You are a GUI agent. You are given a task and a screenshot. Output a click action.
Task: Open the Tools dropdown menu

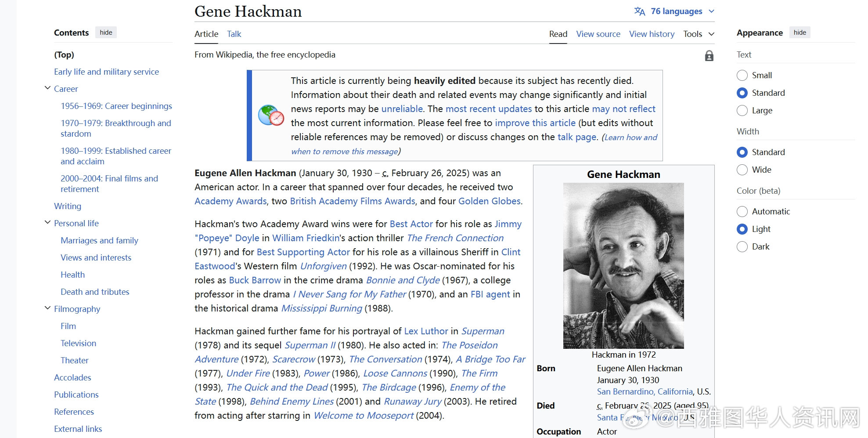[x=699, y=34]
